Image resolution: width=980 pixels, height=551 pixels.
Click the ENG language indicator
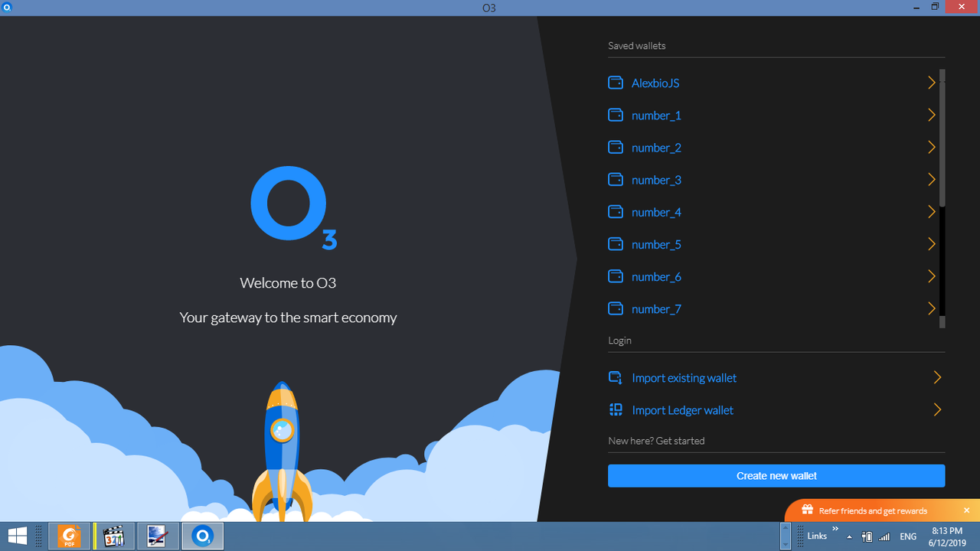(908, 536)
